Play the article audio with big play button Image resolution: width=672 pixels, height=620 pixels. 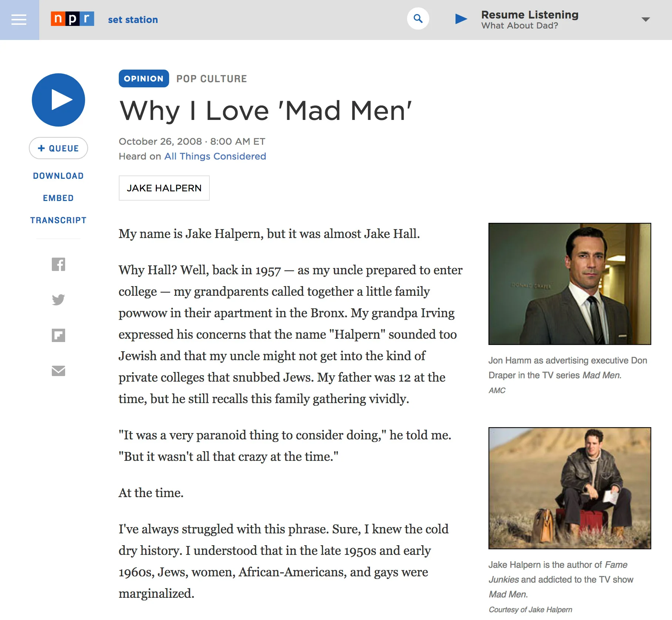58,100
